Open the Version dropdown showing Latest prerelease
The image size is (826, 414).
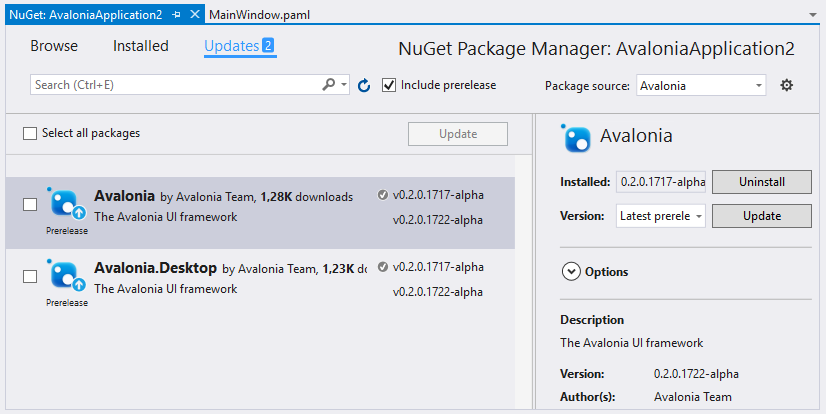coord(661,216)
